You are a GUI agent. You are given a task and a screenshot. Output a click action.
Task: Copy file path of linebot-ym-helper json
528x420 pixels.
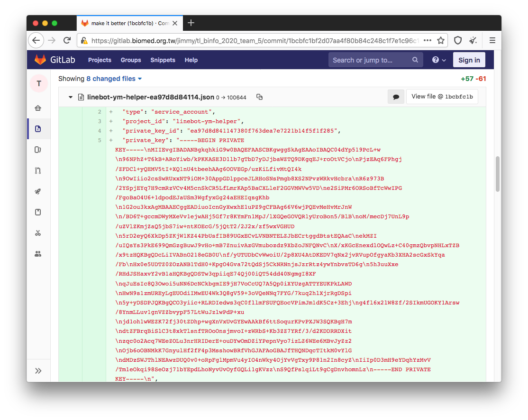259,97
